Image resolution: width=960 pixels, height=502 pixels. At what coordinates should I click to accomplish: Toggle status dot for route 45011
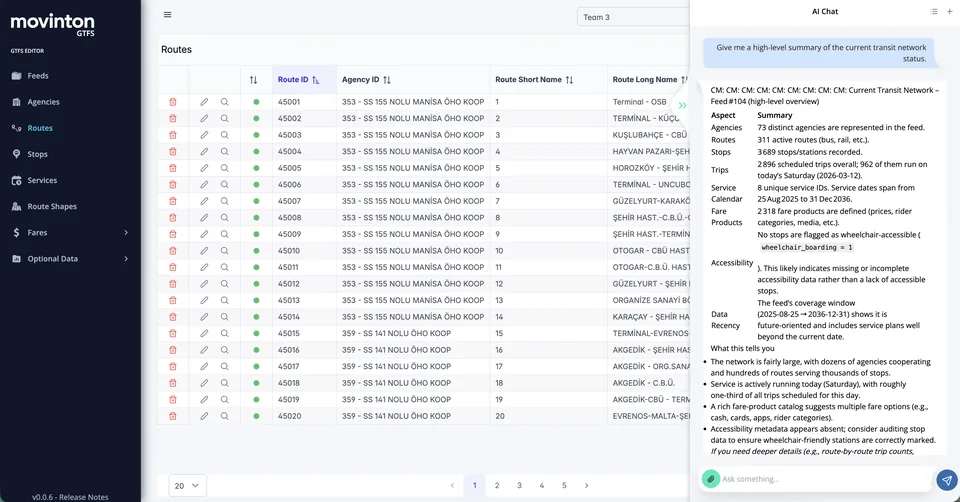click(256, 268)
